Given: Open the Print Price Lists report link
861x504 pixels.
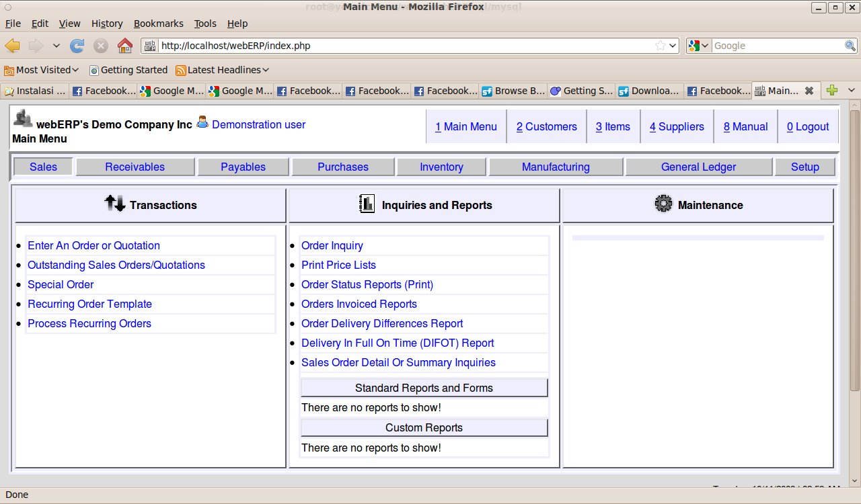Looking at the screenshot, I should click(338, 265).
